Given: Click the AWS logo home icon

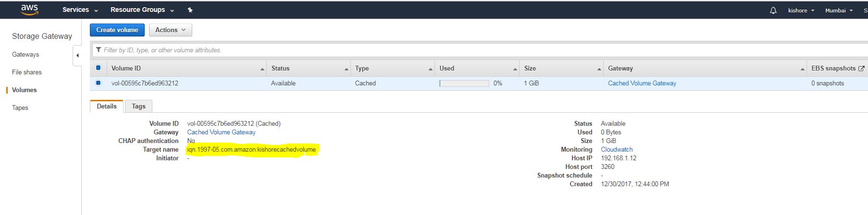Looking at the screenshot, I should (29, 10).
